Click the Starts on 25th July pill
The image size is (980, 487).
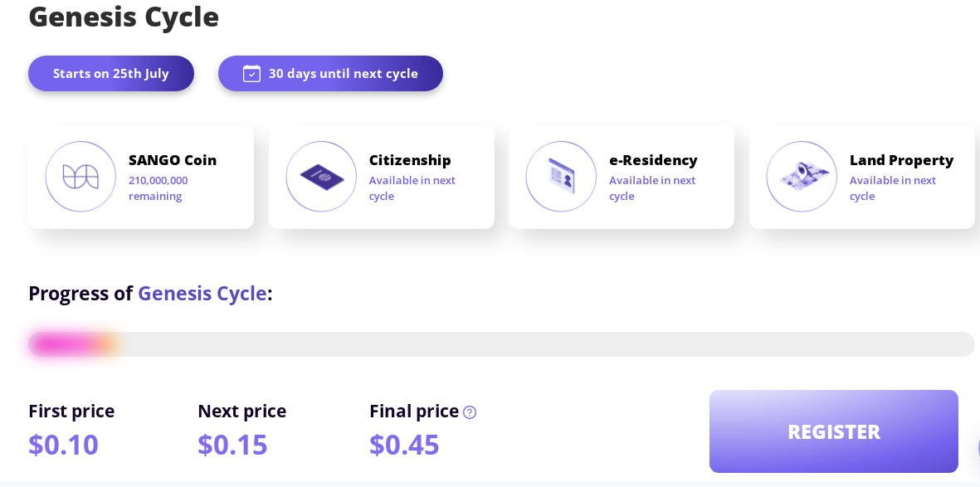click(111, 74)
